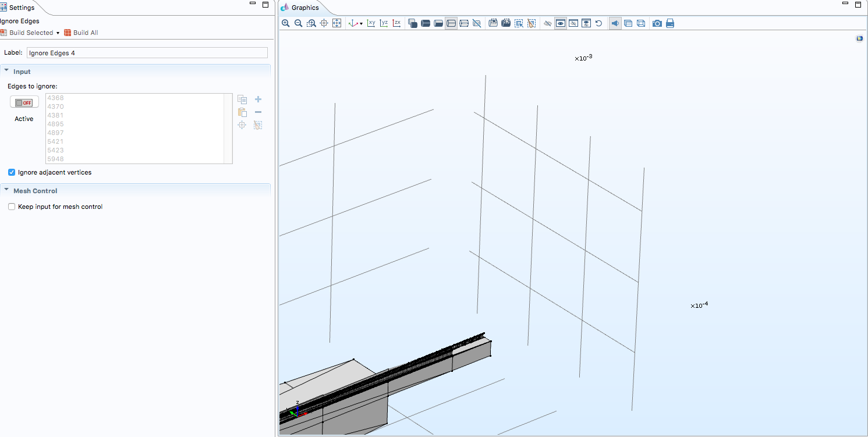
Task: Select the Graphics tab
Action: (x=304, y=8)
